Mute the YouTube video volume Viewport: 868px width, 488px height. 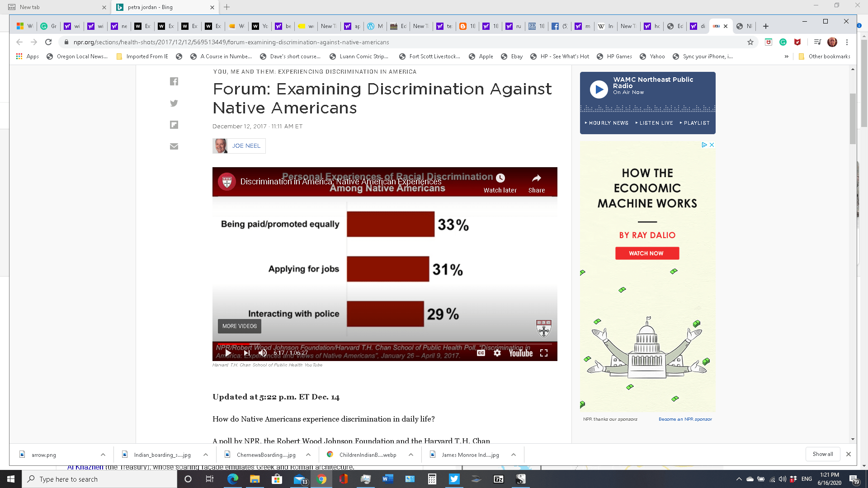(263, 353)
